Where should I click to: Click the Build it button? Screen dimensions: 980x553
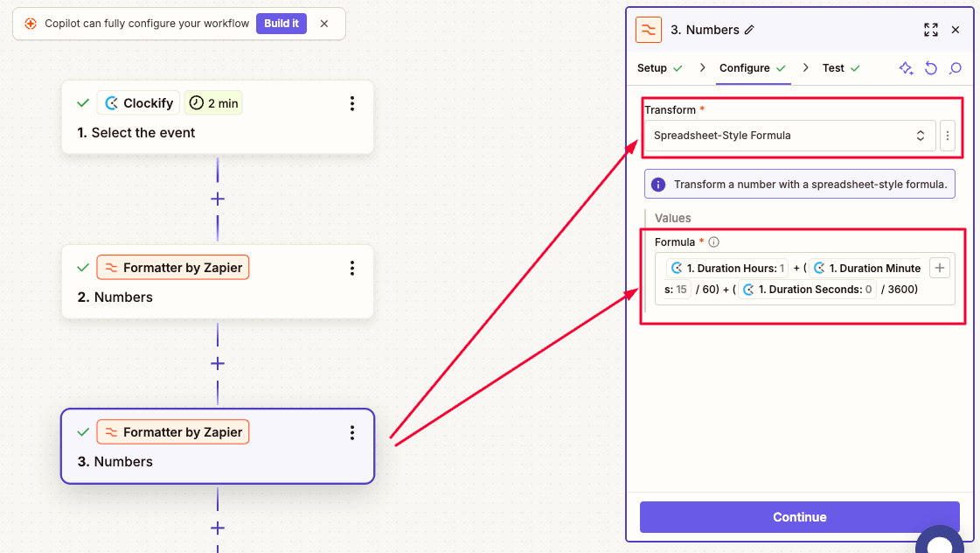click(x=281, y=24)
